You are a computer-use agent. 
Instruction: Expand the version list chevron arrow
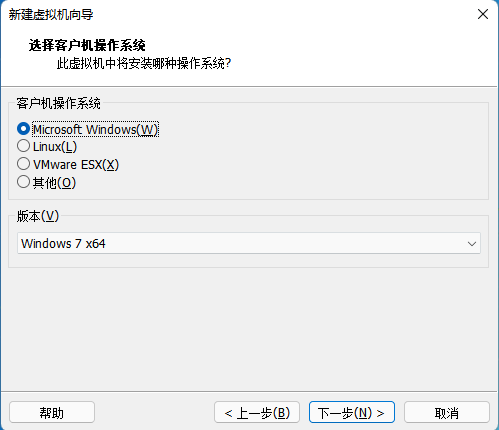(472, 244)
